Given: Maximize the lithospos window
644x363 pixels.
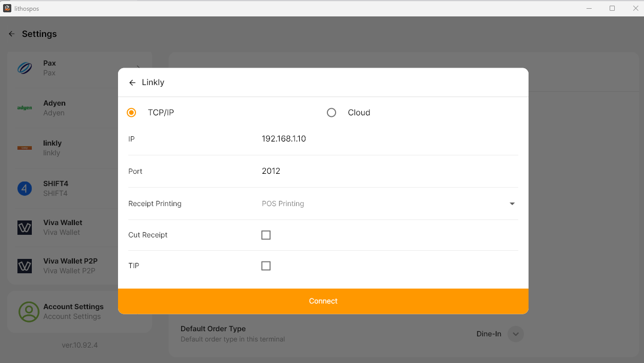Looking at the screenshot, I should point(612,8).
